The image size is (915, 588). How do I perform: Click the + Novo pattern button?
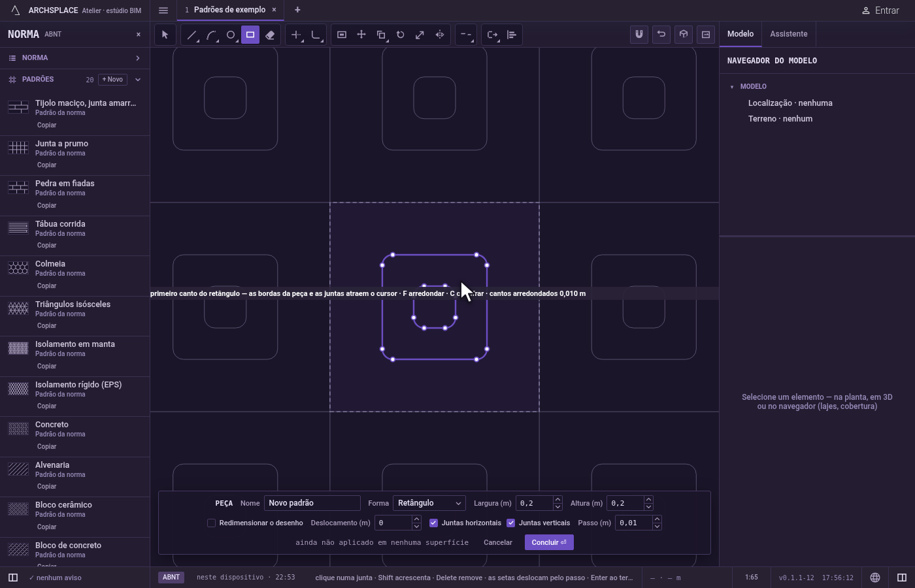(x=112, y=80)
